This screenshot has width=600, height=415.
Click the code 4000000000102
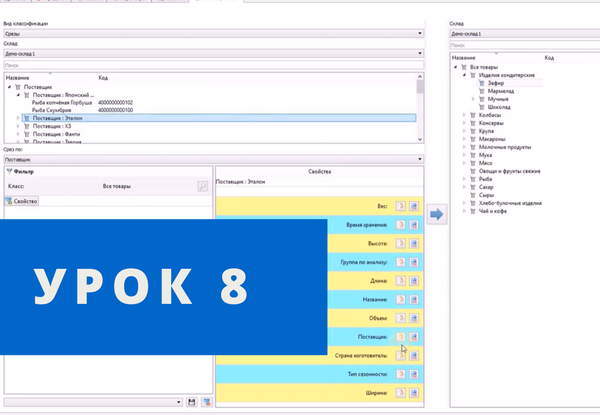tap(115, 103)
